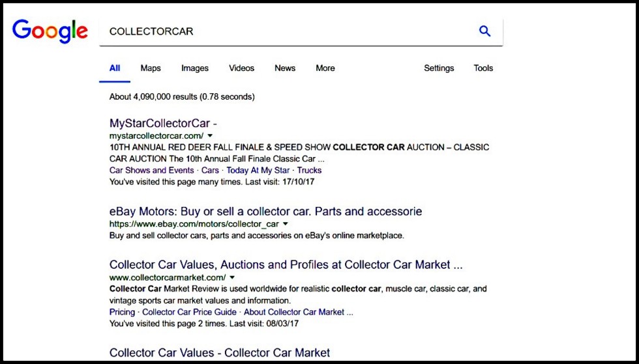Click the mystarcollectorcar.com/ URL text
Viewport: 639px width, 364px height.
pos(156,135)
